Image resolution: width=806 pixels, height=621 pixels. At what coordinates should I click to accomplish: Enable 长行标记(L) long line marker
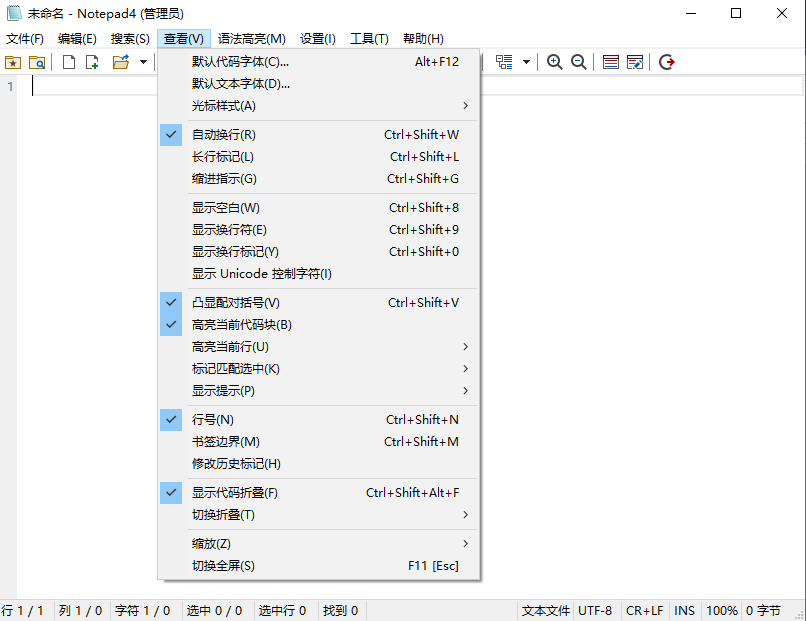tap(319, 157)
